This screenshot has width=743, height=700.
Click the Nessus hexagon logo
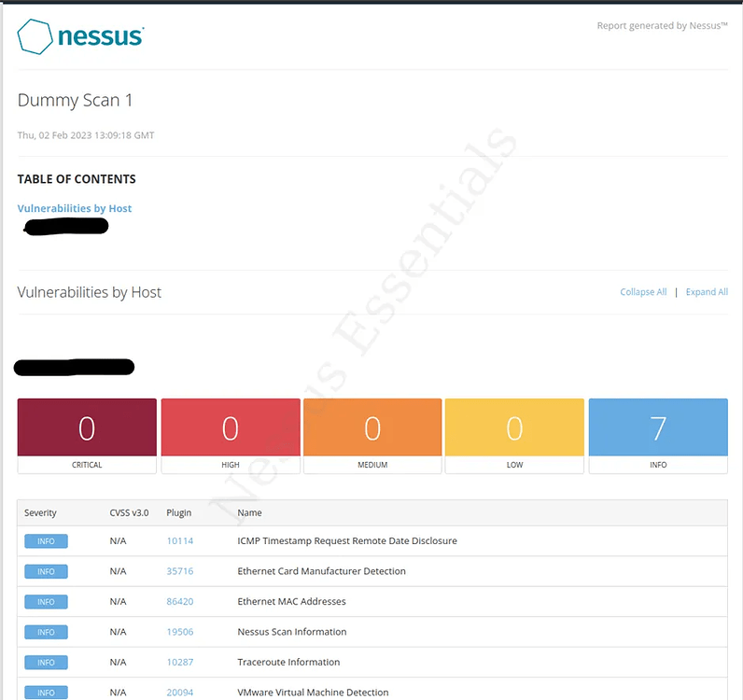pos(35,37)
